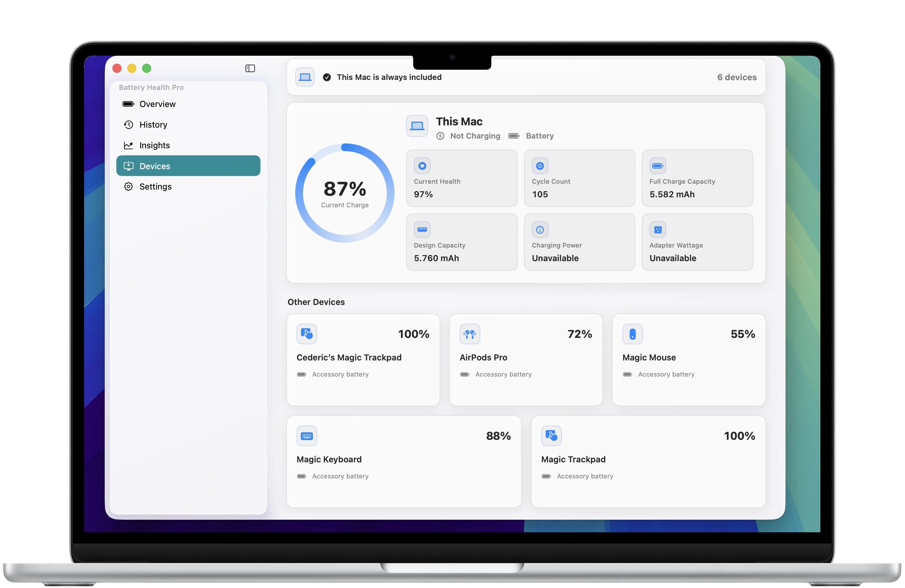Click the checkmark beside This Mac is always included
The height and width of the screenshot is (588, 905).
pos(327,77)
